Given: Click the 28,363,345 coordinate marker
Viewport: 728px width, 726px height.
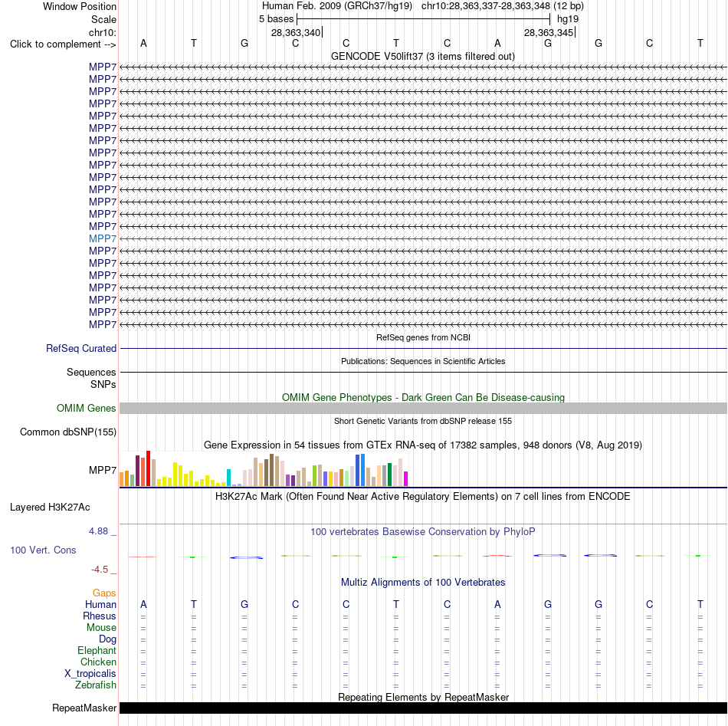Looking at the screenshot, I should click(549, 32).
